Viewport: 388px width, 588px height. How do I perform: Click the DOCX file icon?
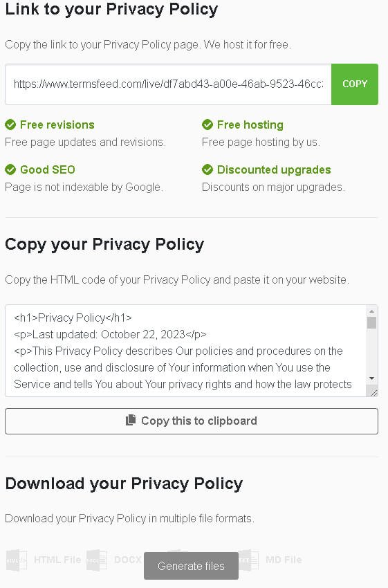coord(97,560)
